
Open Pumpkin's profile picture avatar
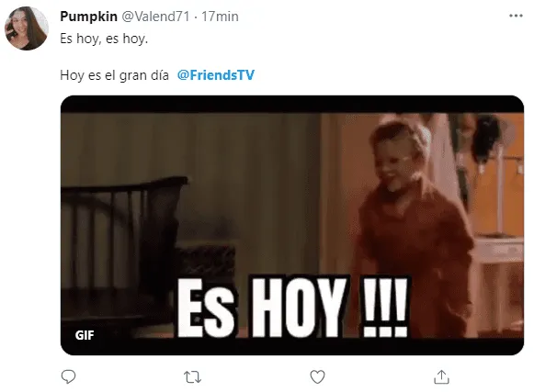tap(27, 28)
